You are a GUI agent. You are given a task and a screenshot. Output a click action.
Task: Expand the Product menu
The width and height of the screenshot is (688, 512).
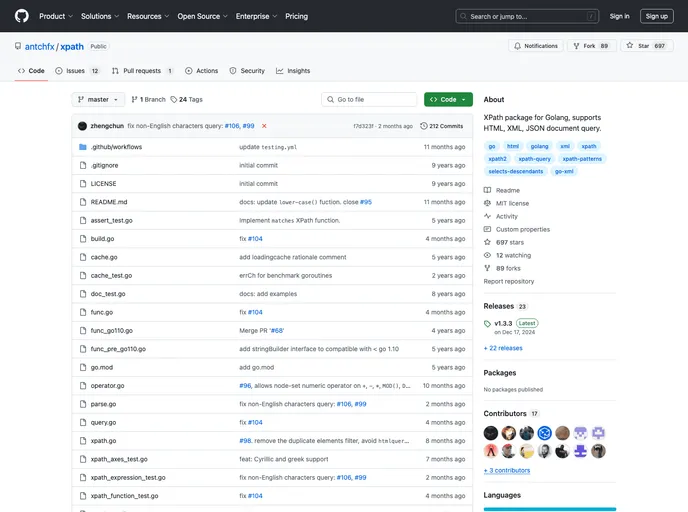pyautogui.click(x=56, y=16)
